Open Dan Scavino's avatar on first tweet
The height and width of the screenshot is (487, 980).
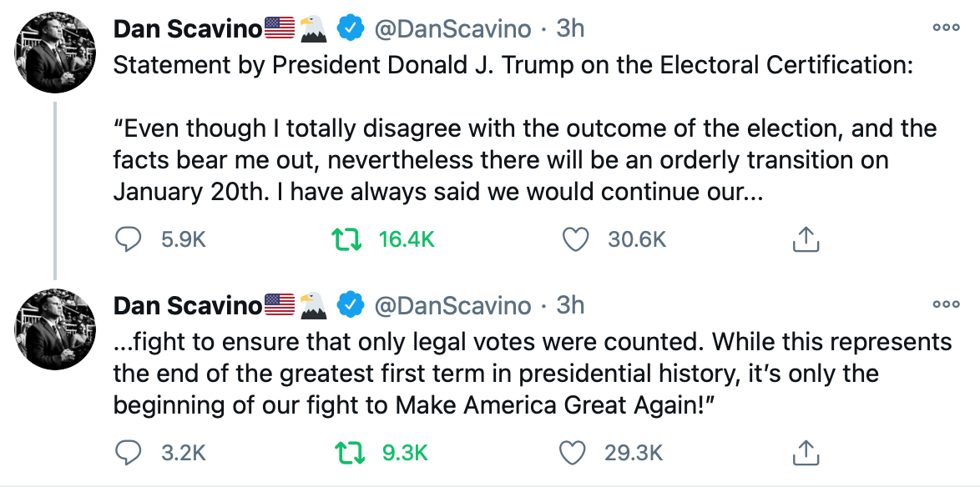(x=55, y=53)
